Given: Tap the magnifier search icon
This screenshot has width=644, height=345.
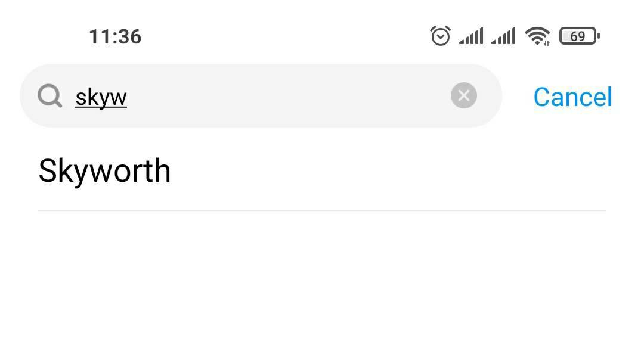Looking at the screenshot, I should pos(49,96).
